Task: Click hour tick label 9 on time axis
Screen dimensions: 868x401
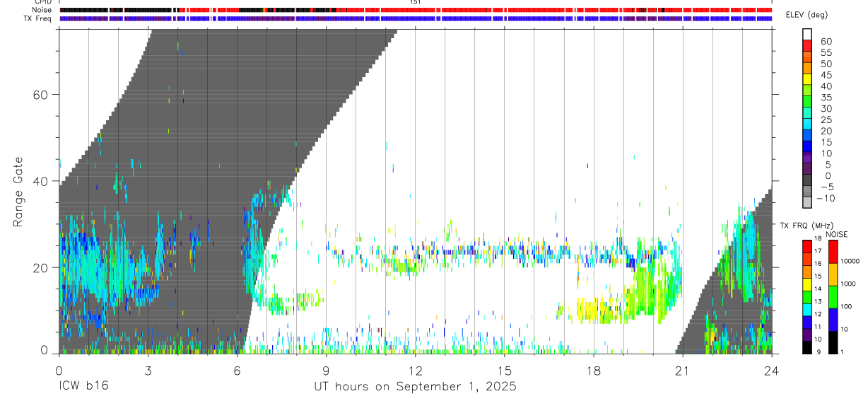Action: coord(326,370)
